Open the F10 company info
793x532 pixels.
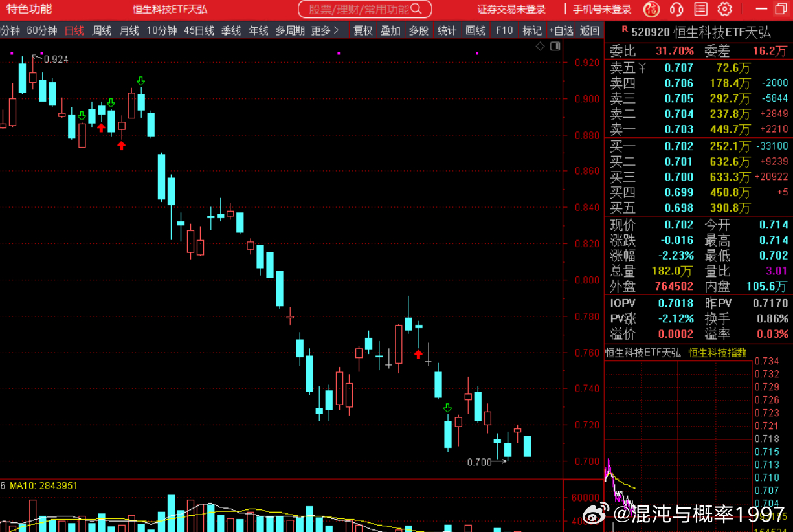pos(504,30)
